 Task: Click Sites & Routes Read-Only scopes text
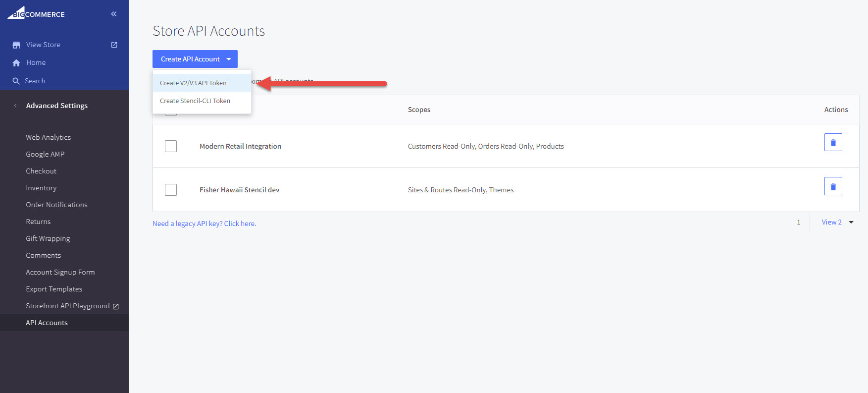(x=460, y=190)
